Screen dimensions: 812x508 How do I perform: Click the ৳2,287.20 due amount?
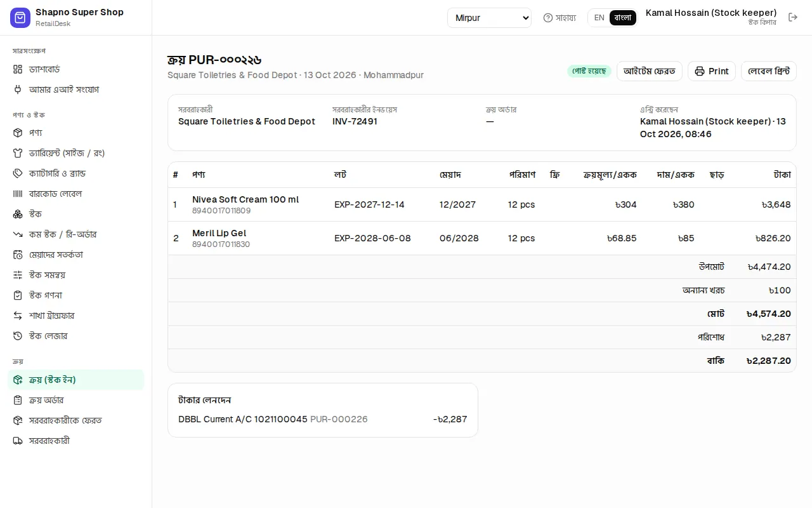(x=769, y=361)
